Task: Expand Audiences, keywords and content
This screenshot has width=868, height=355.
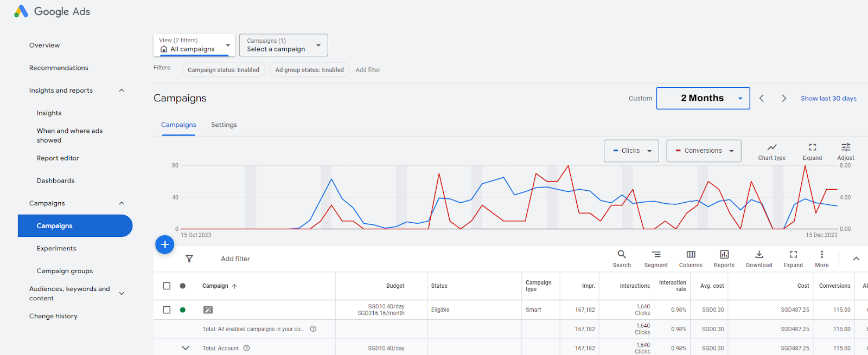Action: 122,293
